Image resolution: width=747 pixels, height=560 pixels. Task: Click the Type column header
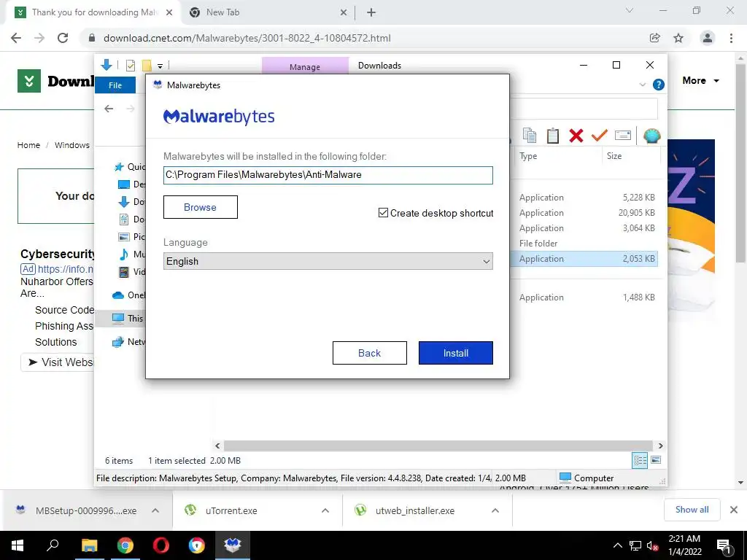point(528,156)
